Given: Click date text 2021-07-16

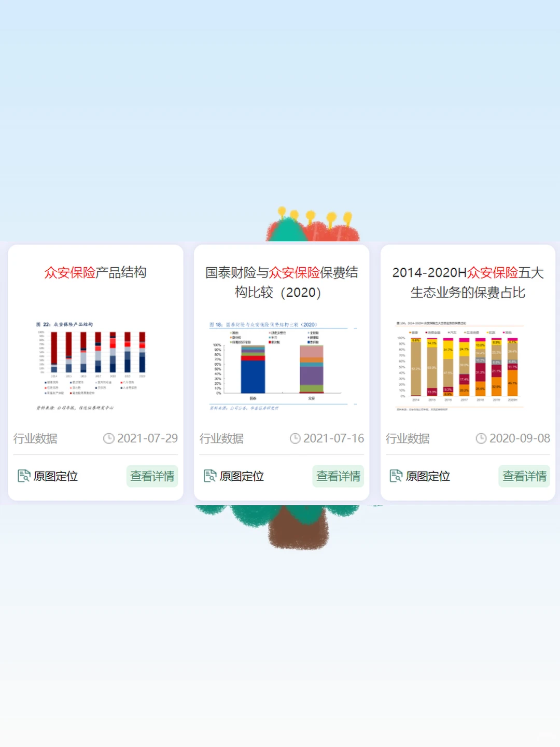Looking at the screenshot, I should (x=333, y=438).
